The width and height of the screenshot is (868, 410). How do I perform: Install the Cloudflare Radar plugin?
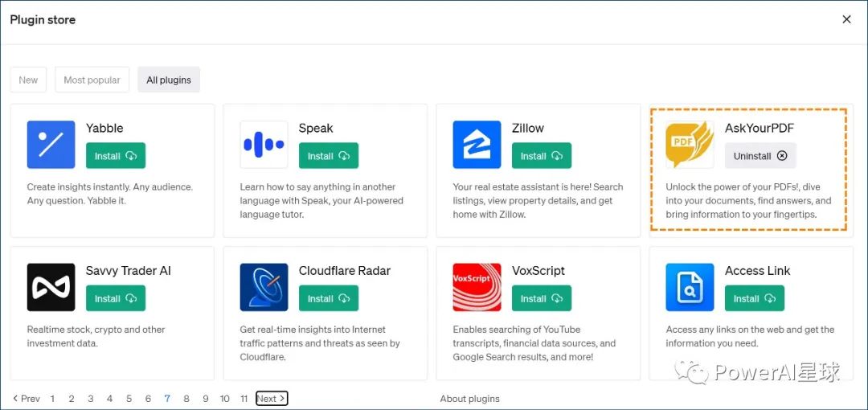coord(329,298)
